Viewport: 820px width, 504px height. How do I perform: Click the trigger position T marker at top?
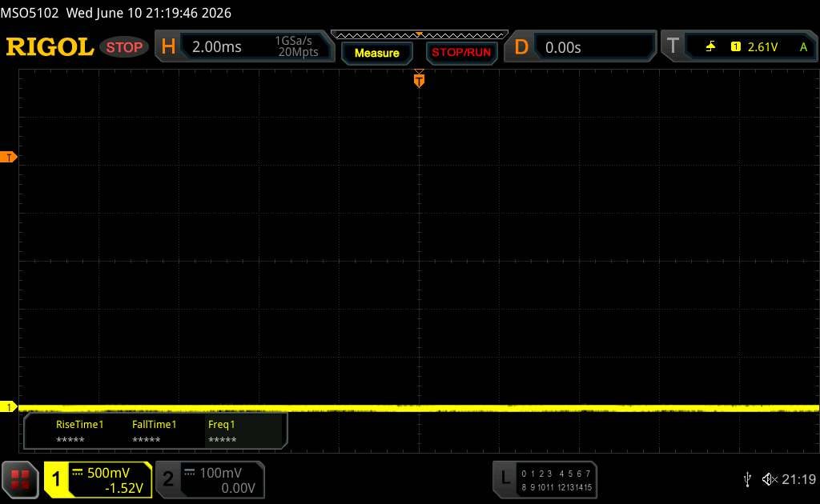pyautogui.click(x=419, y=80)
